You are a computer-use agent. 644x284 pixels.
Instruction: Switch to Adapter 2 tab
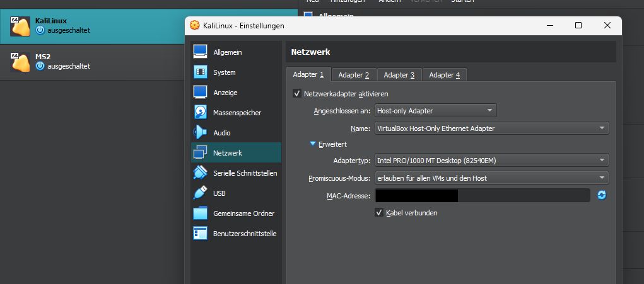click(x=354, y=75)
